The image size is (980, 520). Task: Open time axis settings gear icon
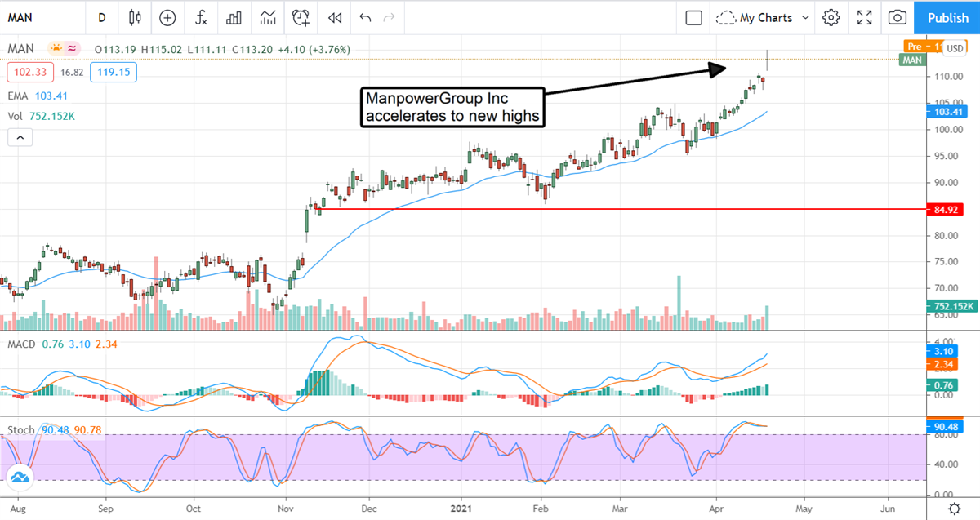[953, 510]
